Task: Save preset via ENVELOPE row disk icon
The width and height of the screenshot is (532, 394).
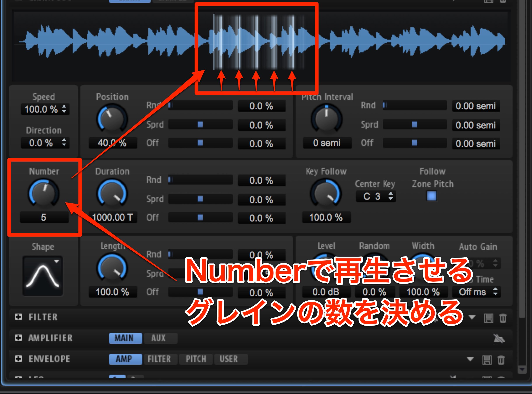Action: 487,360
